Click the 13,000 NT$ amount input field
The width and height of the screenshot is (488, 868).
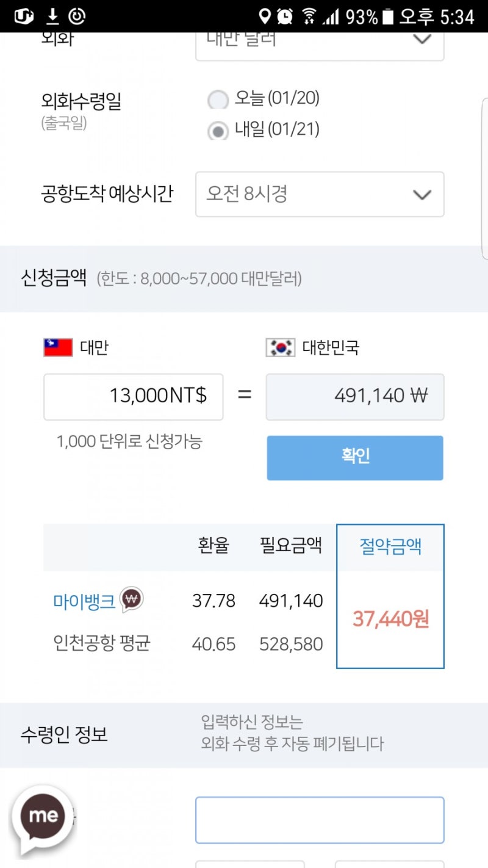tap(132, 397)
